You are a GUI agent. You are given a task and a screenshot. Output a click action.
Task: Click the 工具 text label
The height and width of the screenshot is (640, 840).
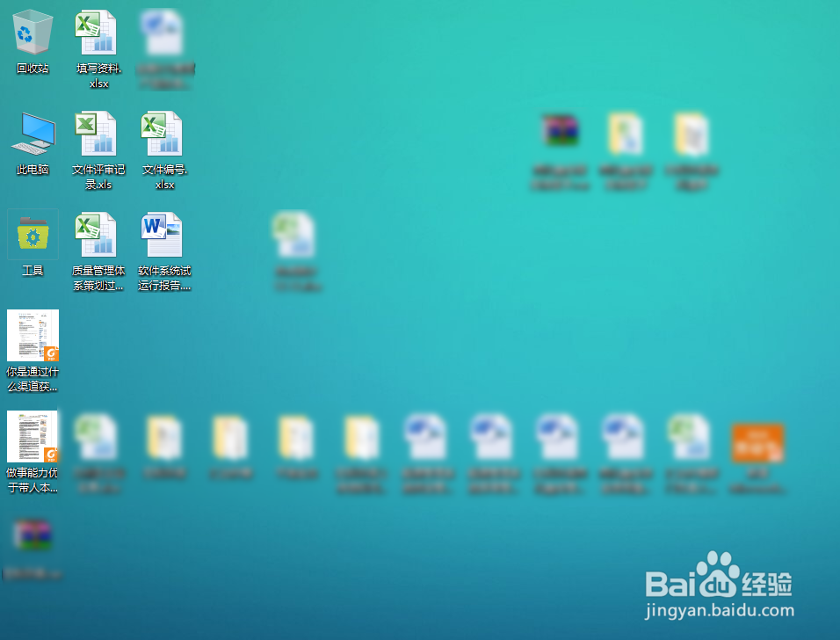33,271
